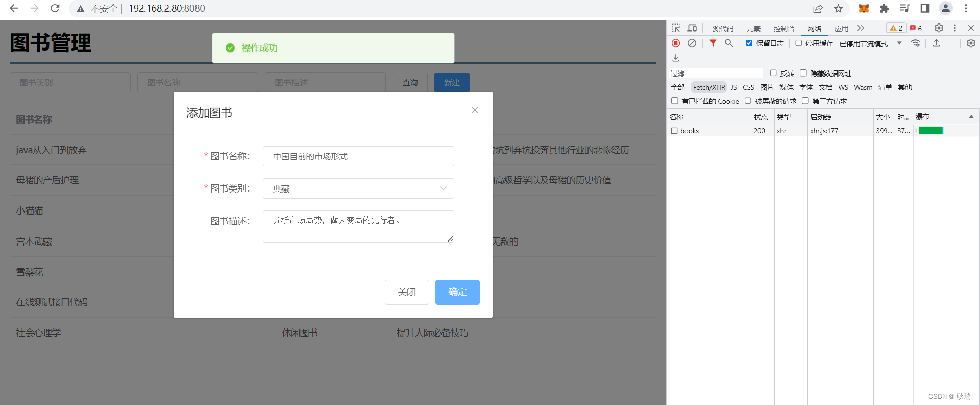
Task: Filter network requests by CSS
Action: tap(748, 87)
